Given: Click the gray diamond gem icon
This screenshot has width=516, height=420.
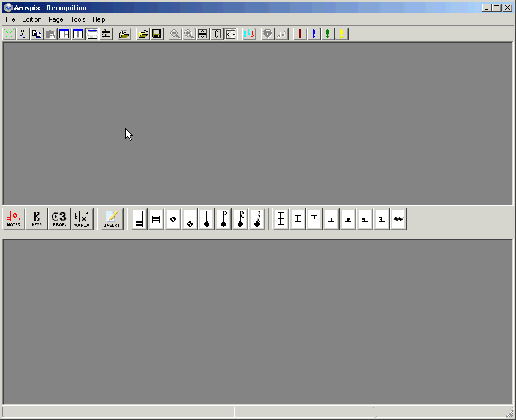Looking at the screenshot, I should (267, 34).
